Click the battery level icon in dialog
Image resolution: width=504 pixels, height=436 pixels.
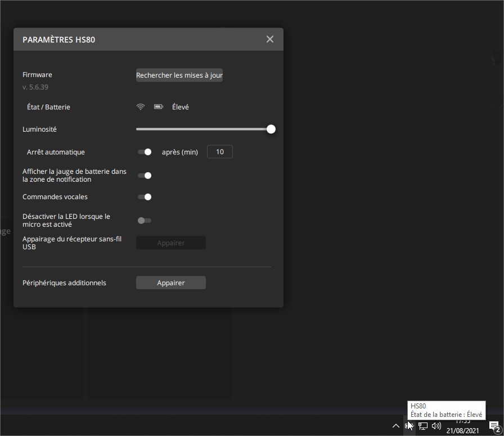pos(159,107)
